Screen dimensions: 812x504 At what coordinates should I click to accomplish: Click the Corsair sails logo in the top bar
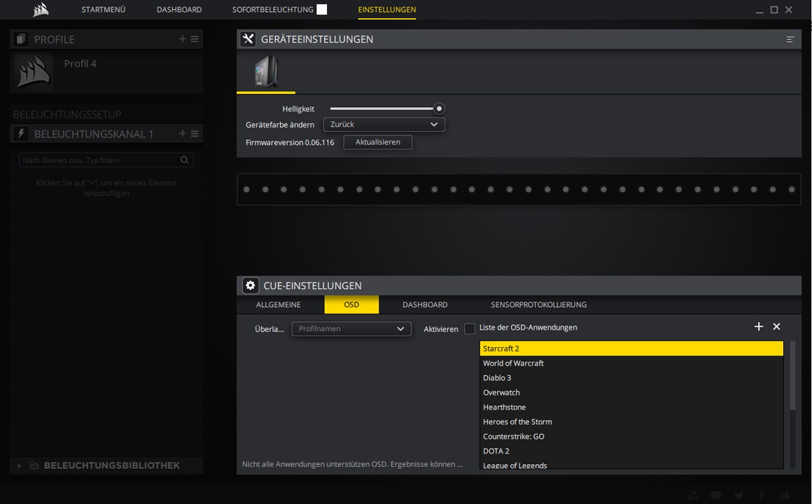(x=41, y=10)
